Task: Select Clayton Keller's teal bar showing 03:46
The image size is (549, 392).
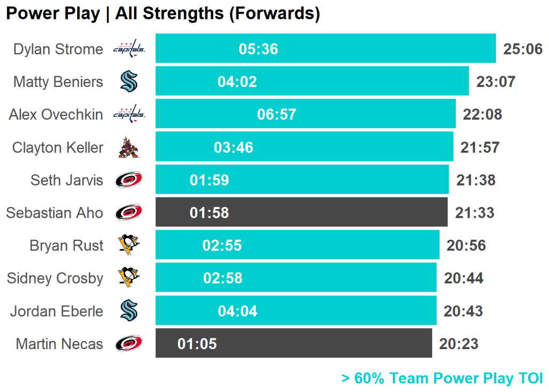Action: click(x=304, y=146)
